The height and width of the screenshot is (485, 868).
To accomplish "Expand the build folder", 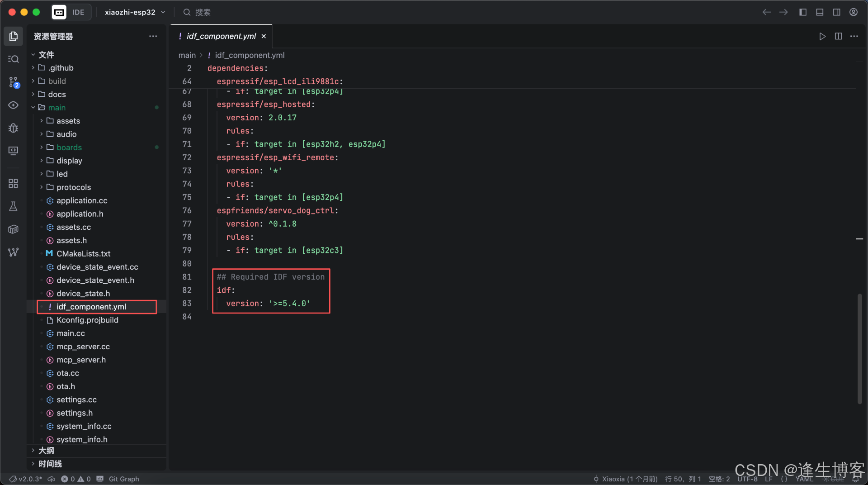I will (57, 81).
